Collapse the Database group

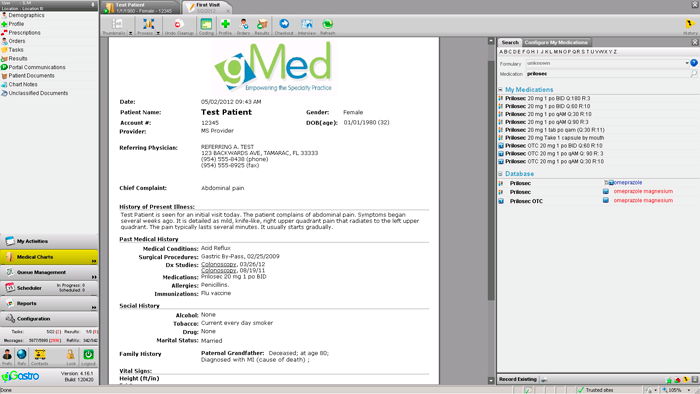500,174
